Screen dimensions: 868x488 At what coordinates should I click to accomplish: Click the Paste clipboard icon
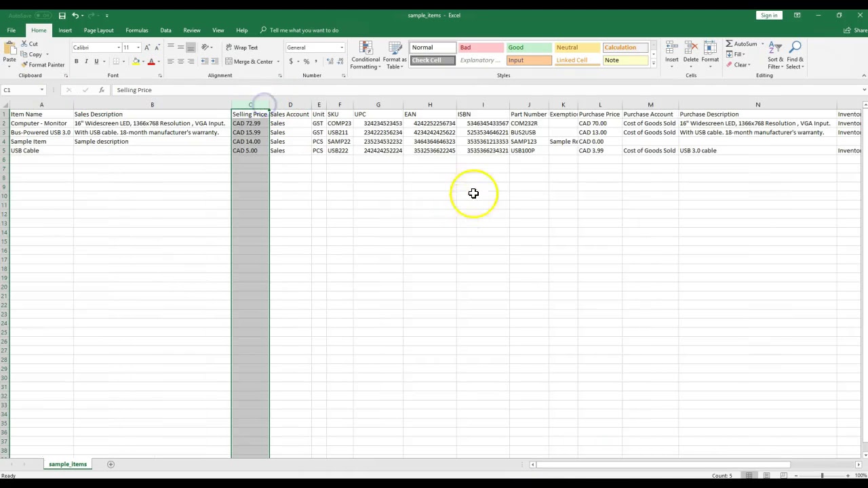[x=9, y=49]
